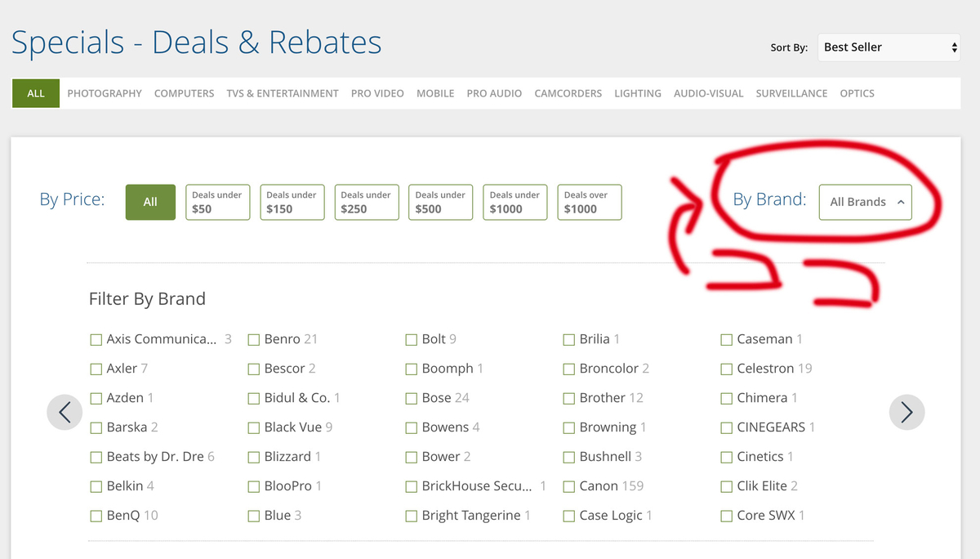
Task: Tick the Clik Elite checkbox
Action: pos(727,486)
